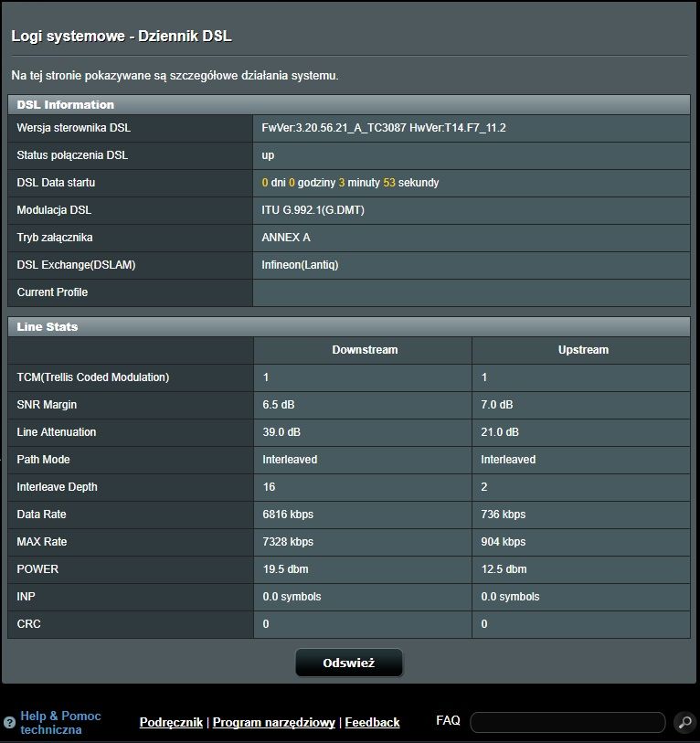This screenshot has height=743, width=700.
Task: Click the question mark help icon
Action: (10, 723)
